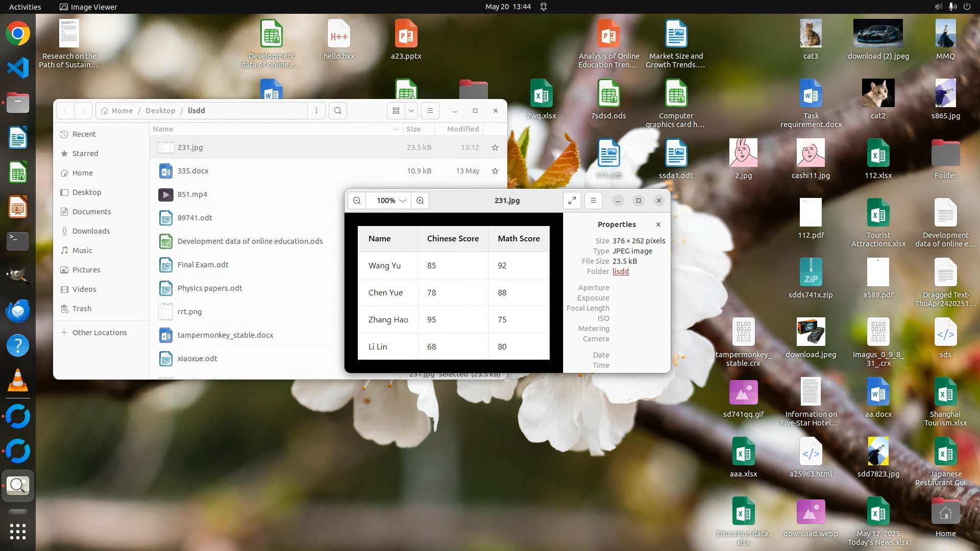Expand the view options dropdown arrow
The width and height of the screenshot is (980, 551).
click(x=411, y=111)
